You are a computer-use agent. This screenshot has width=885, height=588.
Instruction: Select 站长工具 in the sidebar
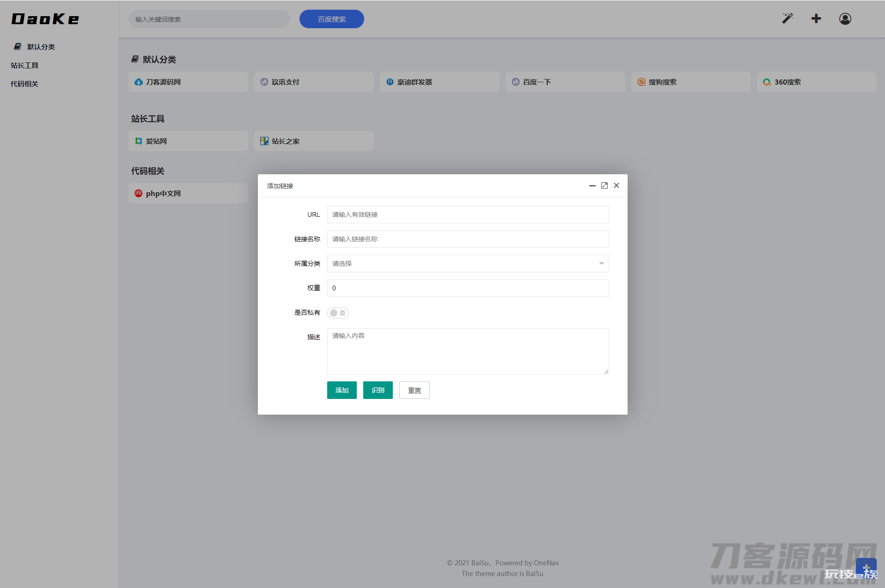(24, 65)
